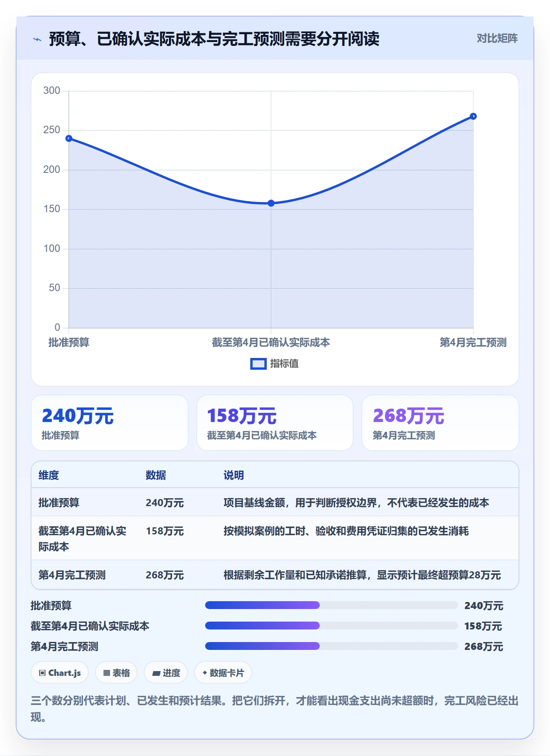Click the "Chart.js" chip
The height and width of the screenshot is (756, 550).
[x=60, y=673]
